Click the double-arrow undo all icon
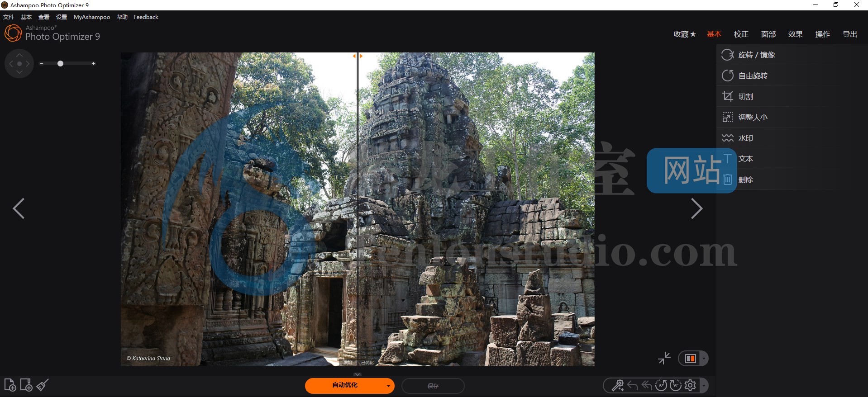Screen dimensions: 868x397 pyautogui.click(x=647, y=386)
